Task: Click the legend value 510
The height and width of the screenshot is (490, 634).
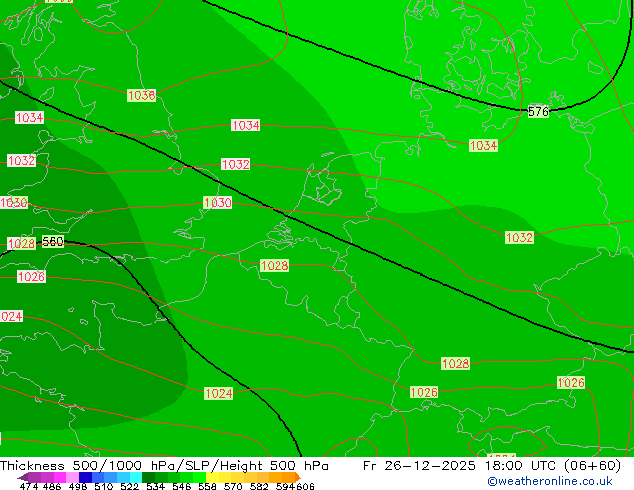Action: [104, 486]
